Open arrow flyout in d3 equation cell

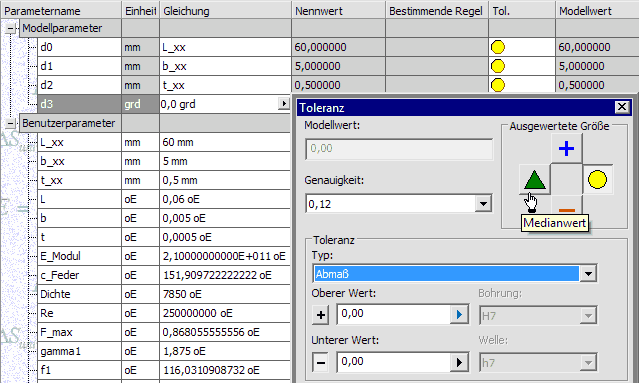point(284,104)
